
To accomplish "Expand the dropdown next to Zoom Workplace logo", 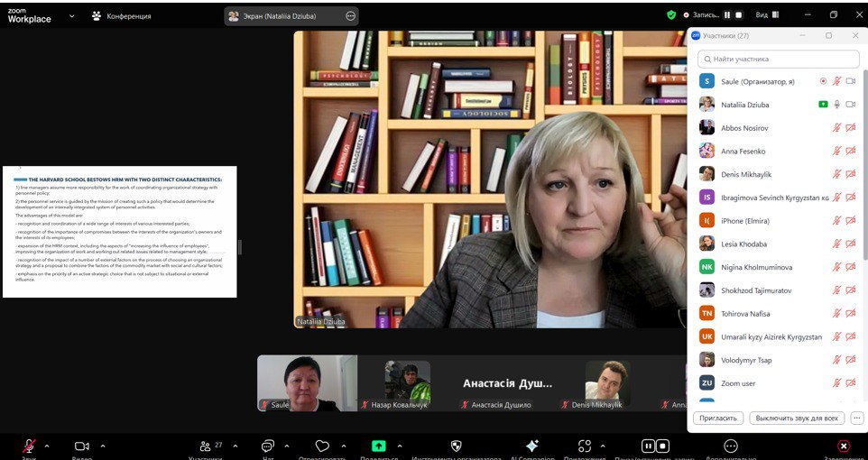I will pyautogui.click(x=72, y=16).
